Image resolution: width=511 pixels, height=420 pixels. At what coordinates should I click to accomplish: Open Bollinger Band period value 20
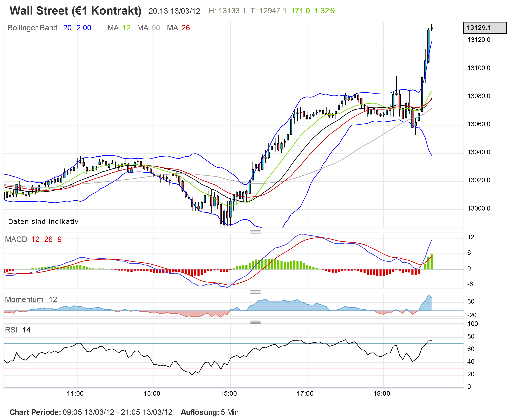click(x=67, y=28)
